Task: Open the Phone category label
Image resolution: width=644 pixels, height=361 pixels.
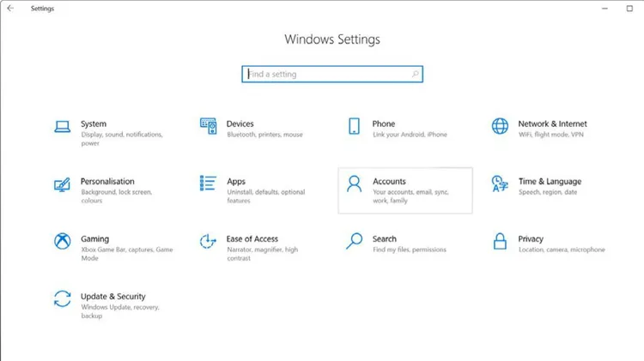Action: pos(384,123)
